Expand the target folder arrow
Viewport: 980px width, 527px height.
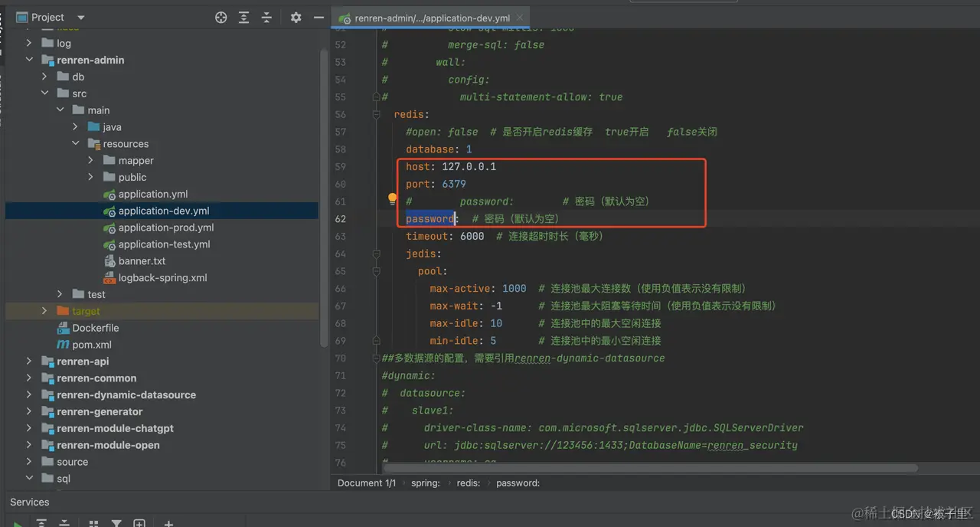[x=44, y=311]
